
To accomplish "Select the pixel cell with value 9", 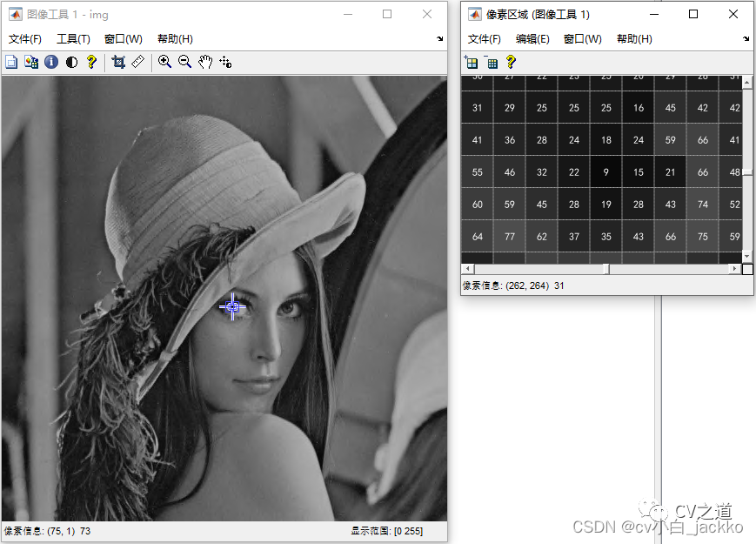I will (x=606, y=172).
